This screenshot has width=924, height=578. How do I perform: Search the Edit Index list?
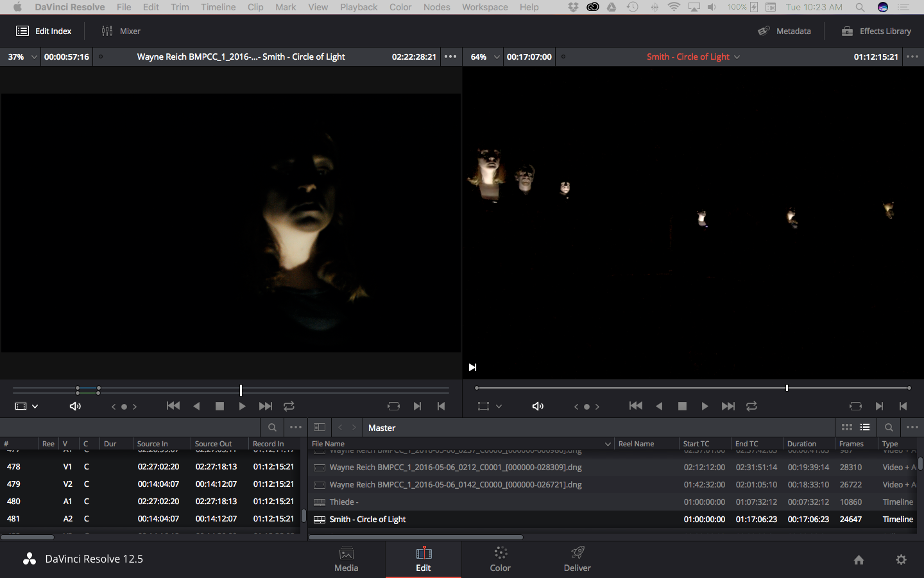coord(272,427)
